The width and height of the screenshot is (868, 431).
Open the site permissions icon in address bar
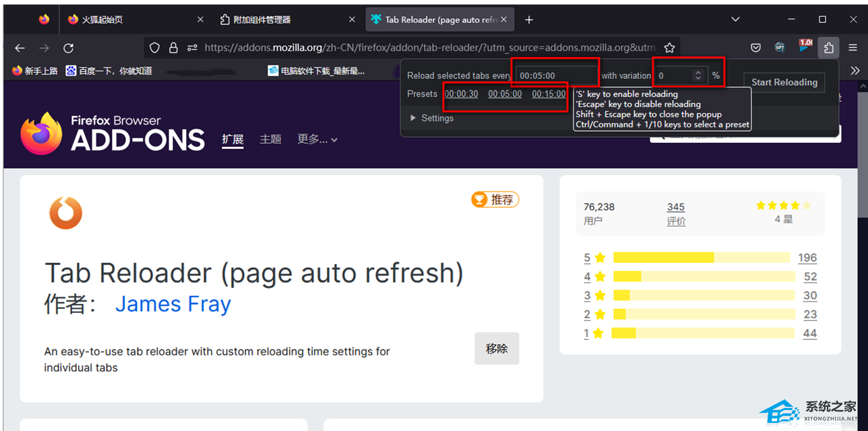click(193, 48)
